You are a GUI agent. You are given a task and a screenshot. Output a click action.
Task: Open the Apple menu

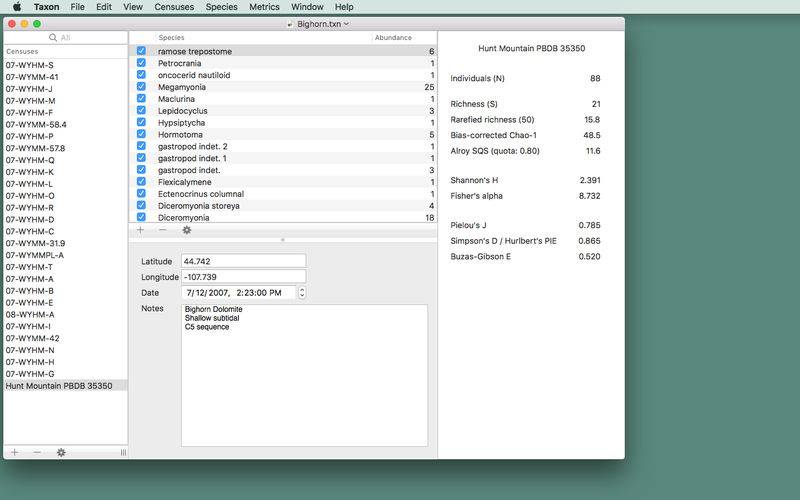pos(17,7)
